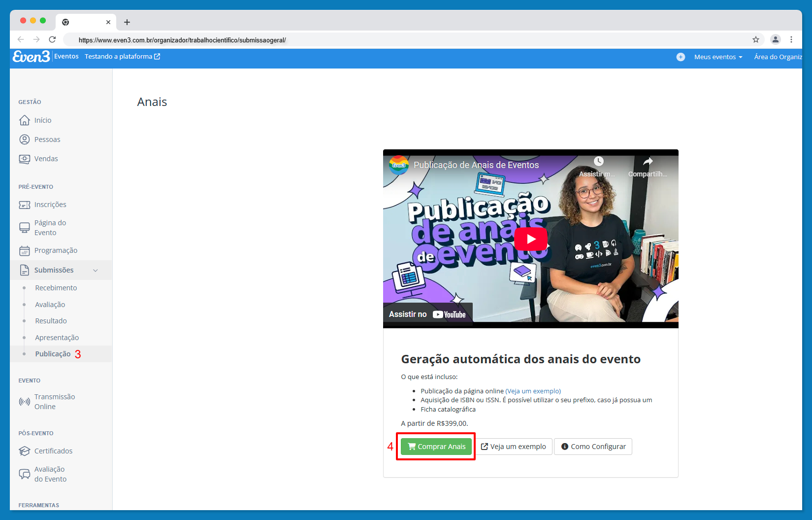The height and width of the screenshot is (520, 812).
Task: Click the Avaliação do Evento chat icon
Action: click(25, 474)
